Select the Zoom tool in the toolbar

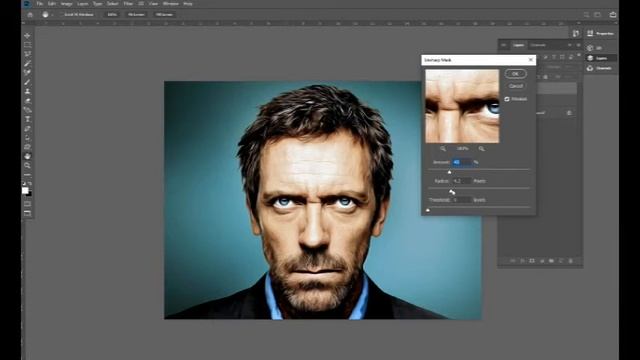coord(27,166)
